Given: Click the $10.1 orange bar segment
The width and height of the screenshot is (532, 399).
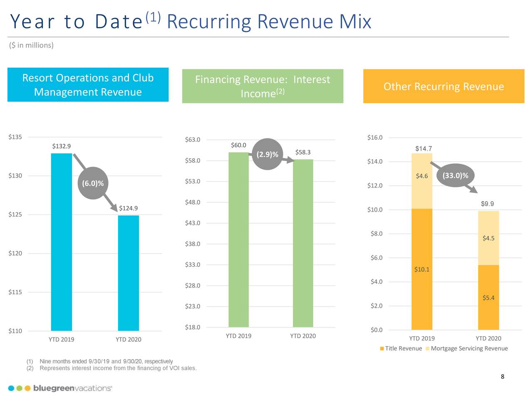Looking at the screenshot, I should point(421,269).
